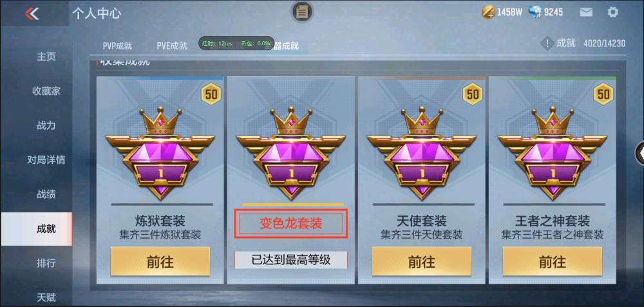Click 前往 under 炼狱套装
Screen dimensions: 644x307
click(x=160, y=261)
